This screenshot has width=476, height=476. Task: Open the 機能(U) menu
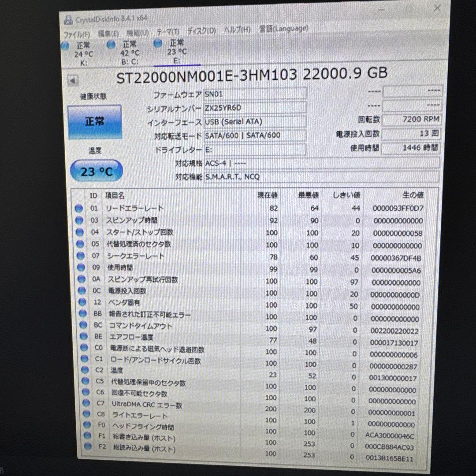(x=138, y=31)
